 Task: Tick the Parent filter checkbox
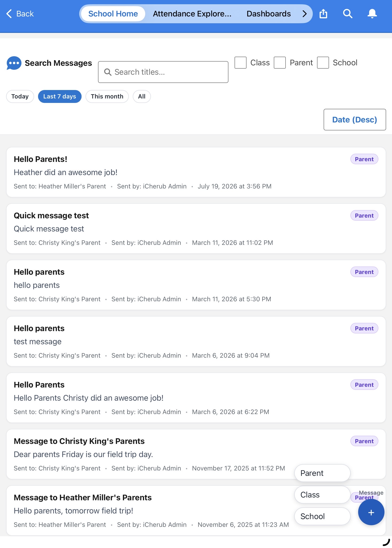[x=279, y=63]
